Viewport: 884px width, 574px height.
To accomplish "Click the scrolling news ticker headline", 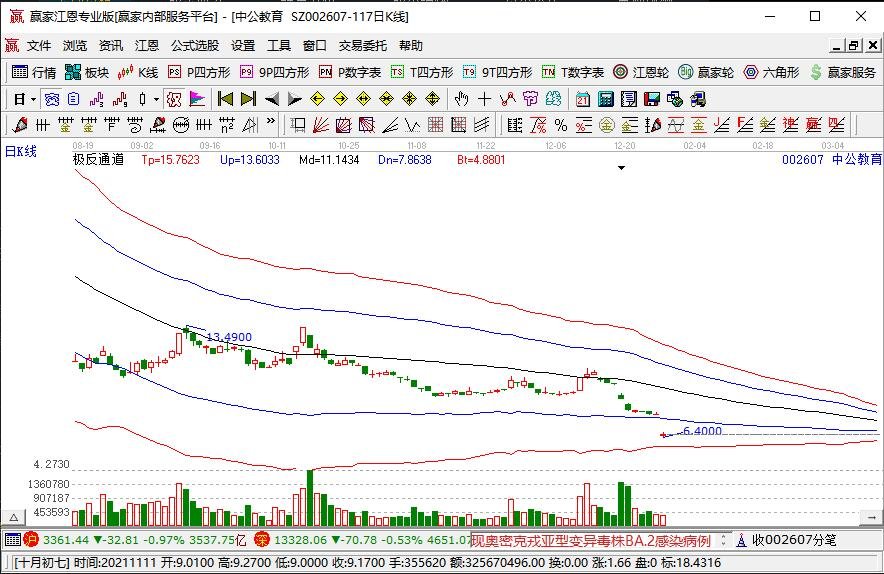I will (x=591, y=541).
